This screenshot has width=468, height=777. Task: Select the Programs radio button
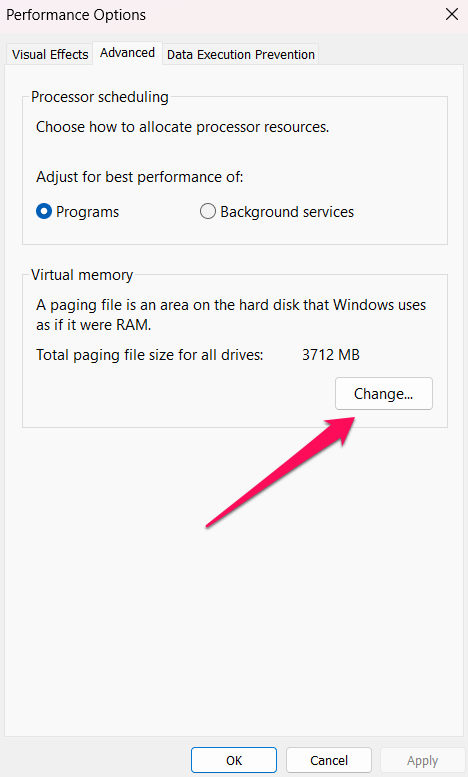(x=44, y=212)
